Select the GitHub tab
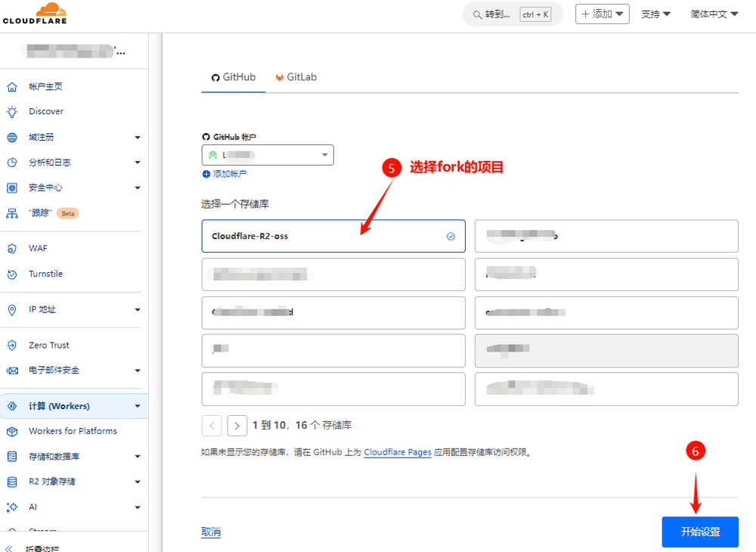The height and width of the screenshot is (552, 756). coord(233,77)
